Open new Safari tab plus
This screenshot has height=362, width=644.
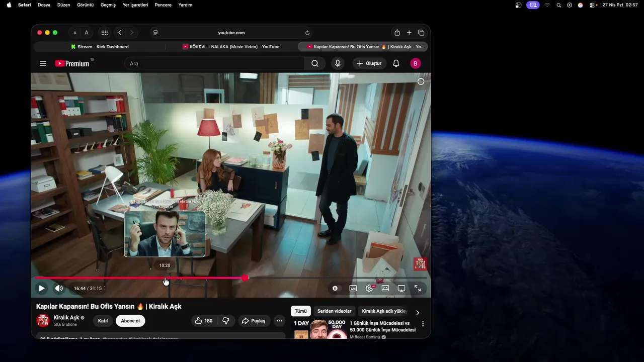[x=409, y=33]
